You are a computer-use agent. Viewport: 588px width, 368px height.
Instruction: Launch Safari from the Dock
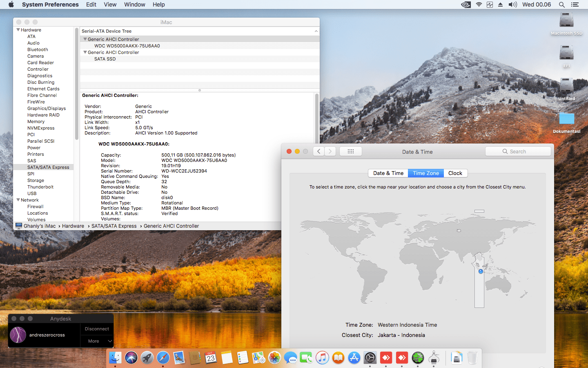coord(163,358)
